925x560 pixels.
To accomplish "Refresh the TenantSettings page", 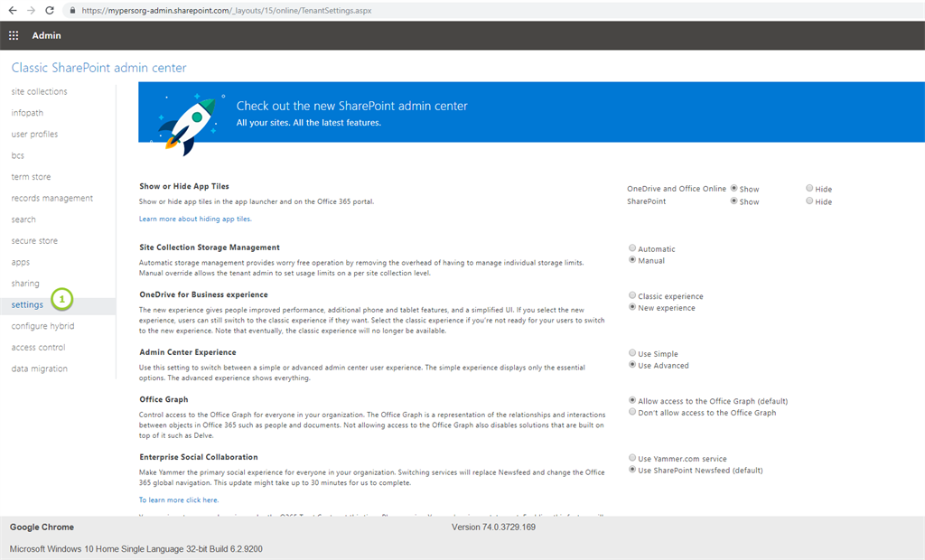I will pos(50,12).
